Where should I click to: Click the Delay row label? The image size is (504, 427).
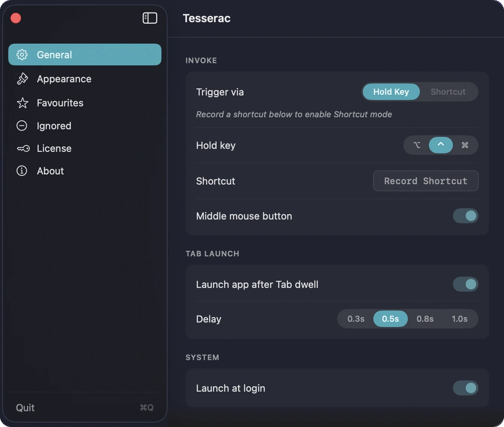click(208, 319)
